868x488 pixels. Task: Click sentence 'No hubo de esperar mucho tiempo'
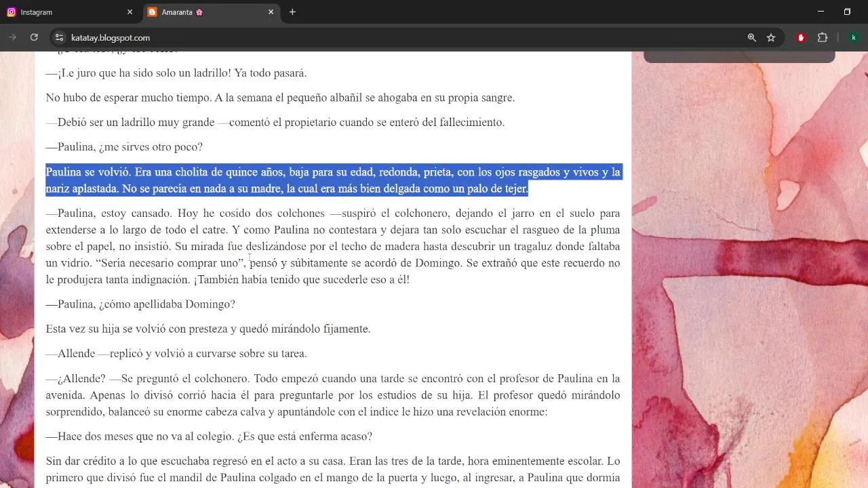(280, 98)
